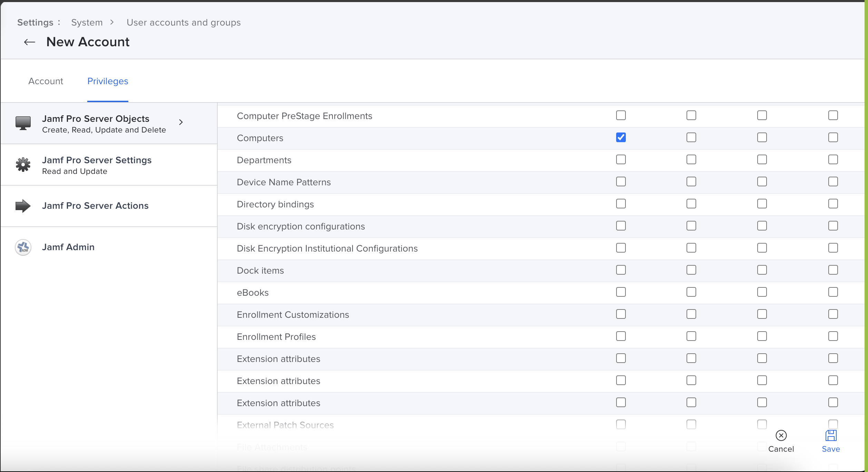Viewport: 868px width, 472px height.
Task: Click the Directory bindings label
Action: pyautogui.click(x=275, y=204)
